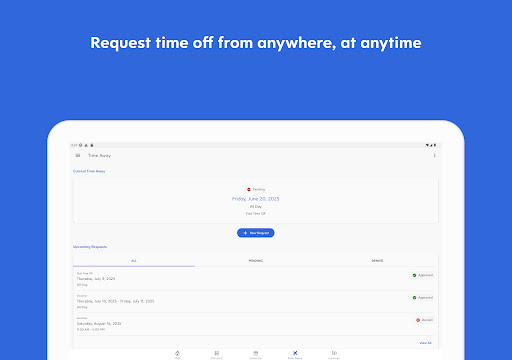Click the red Pending status icon
This screenshot has height=360, width=512.
249,189
